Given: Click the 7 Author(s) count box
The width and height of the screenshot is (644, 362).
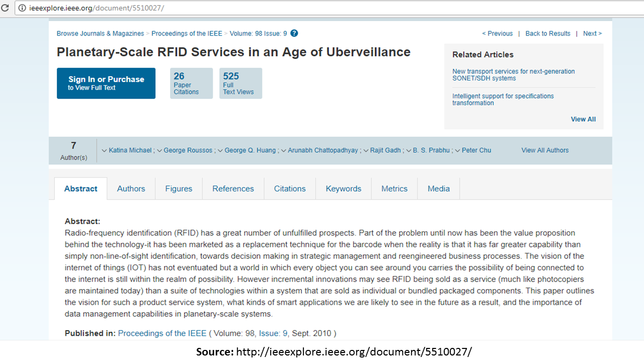Looking at the screenshot, I should tap(73, 151).
